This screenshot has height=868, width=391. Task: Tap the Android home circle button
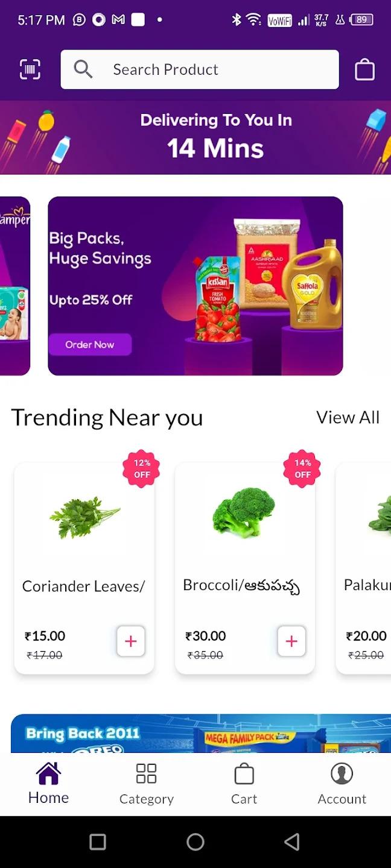coord(195,841)
